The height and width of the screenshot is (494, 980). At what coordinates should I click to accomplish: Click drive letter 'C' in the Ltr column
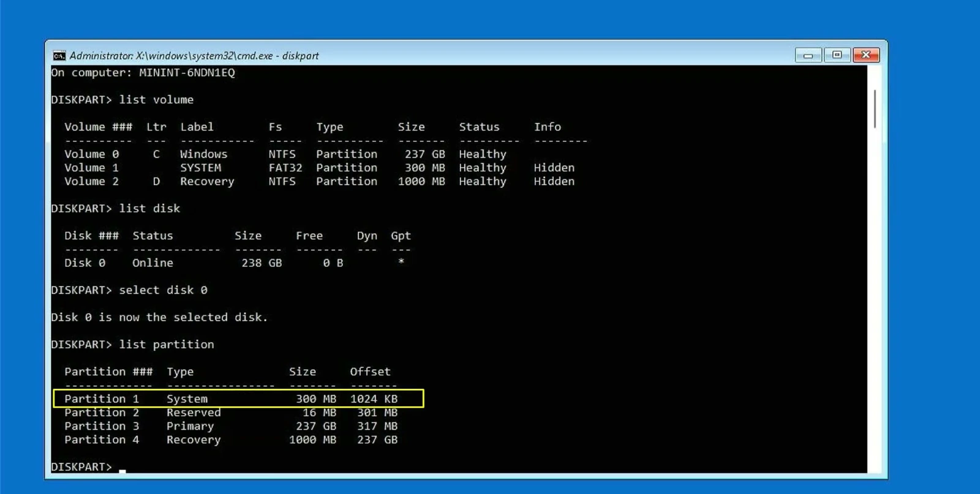coord(156,154)
